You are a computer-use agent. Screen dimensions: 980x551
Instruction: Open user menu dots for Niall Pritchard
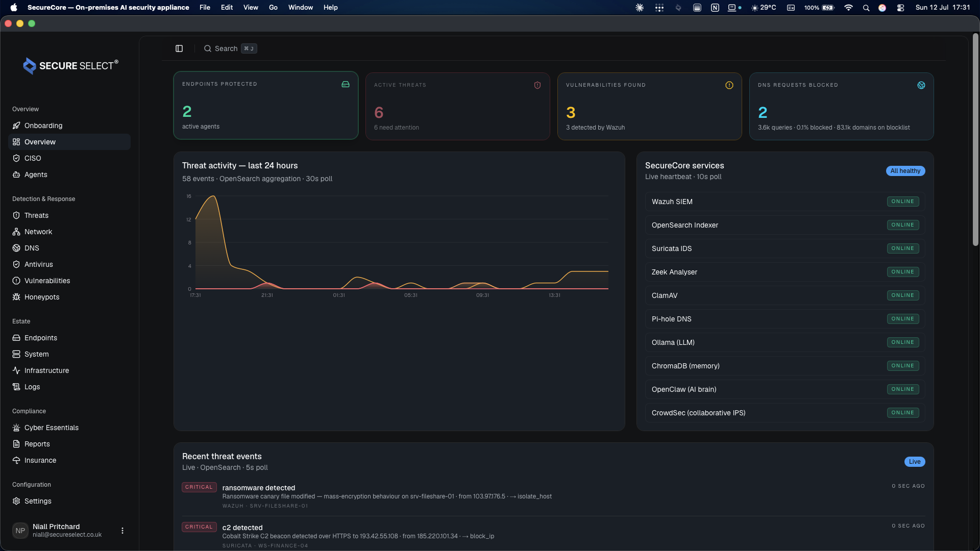click(x=122, y=531)
